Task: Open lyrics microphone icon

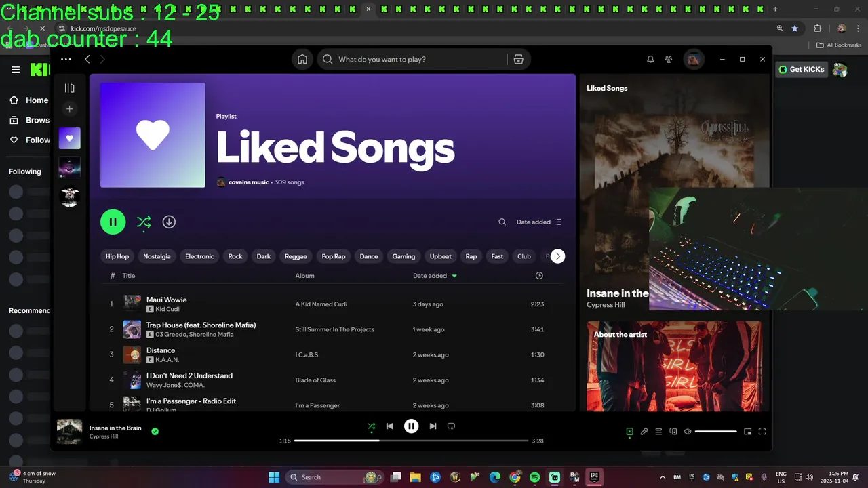Action: point(644,432)
